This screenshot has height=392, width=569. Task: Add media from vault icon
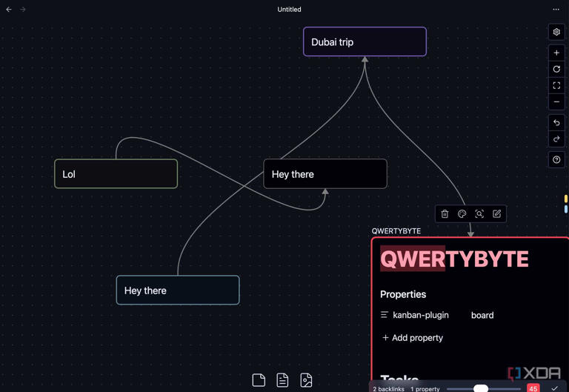[306, 380]
